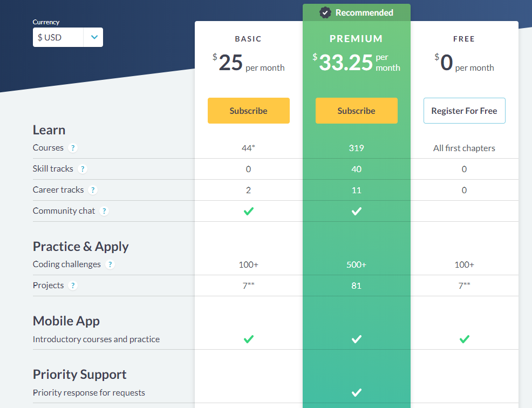Open the Currency dropdown arrow
Screen dimensions: 532x408
pyautogui.click(x=94, y=37)
